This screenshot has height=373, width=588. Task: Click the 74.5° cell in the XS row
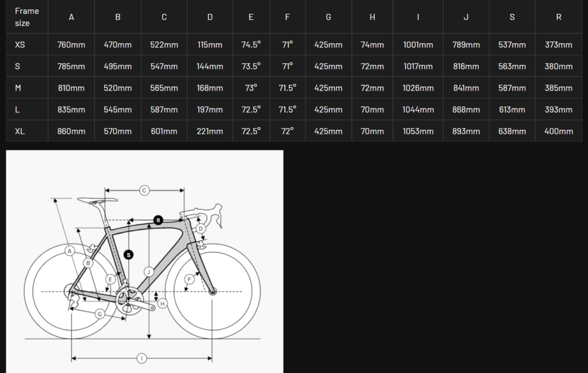click(x=251, y=45)
